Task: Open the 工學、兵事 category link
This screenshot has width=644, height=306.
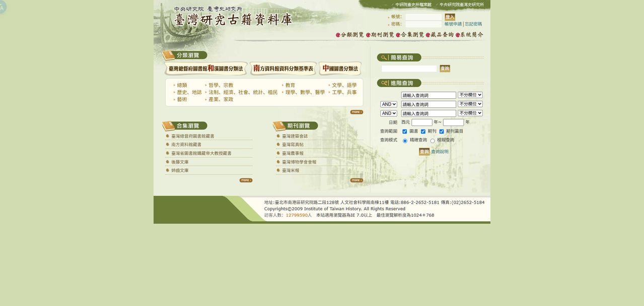Action: click(344, 93)
